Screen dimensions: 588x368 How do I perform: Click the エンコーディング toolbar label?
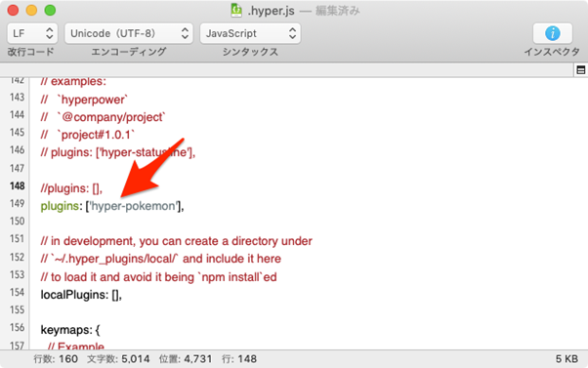129,52
